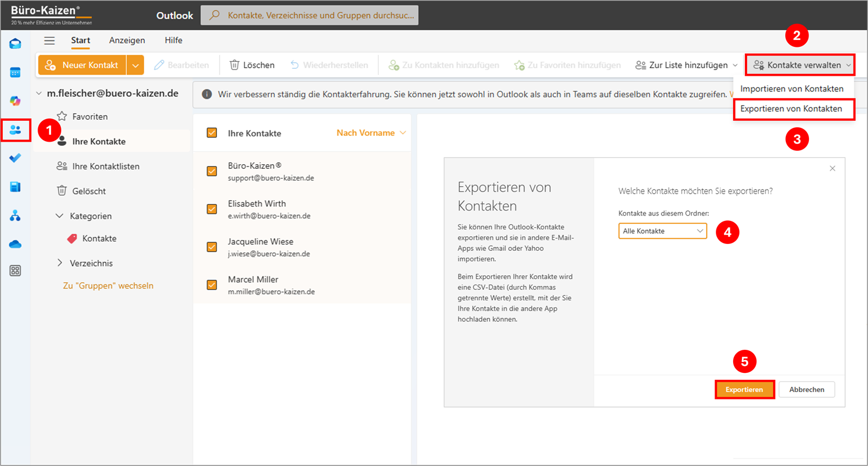Click the Elisabeth Wirth contact name
Viewport: 868px width, 466px height.
pos(257,204)
